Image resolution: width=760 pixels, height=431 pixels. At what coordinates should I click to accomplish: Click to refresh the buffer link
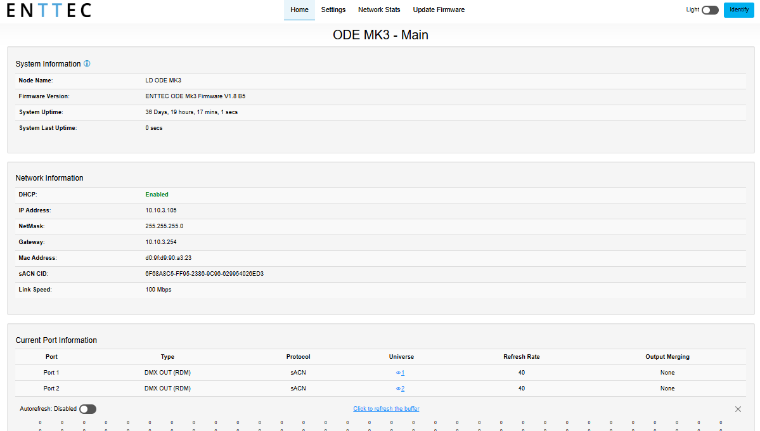click(386, 409)
